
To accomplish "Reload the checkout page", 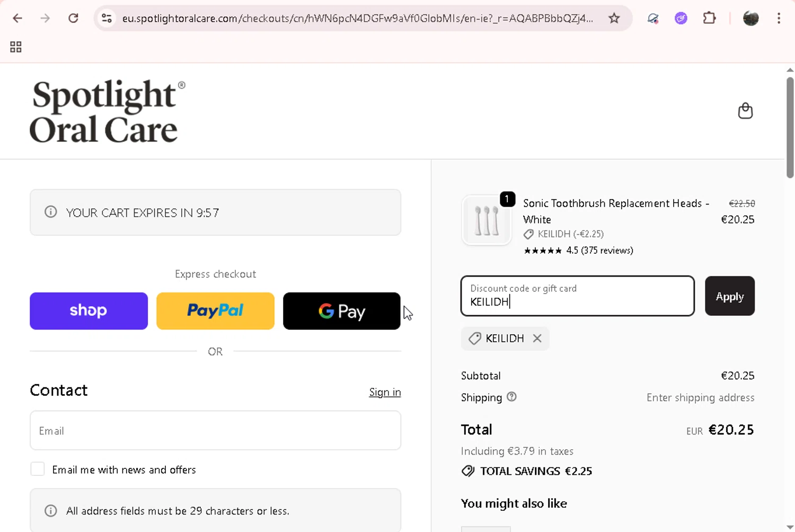I will tap(73, 19).
